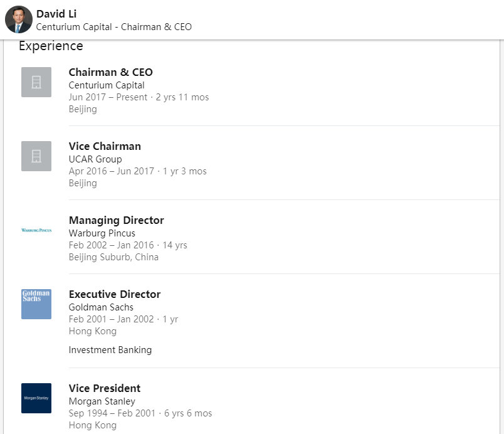Open the Chairman & CEO position title
504x434 pixels.
pyautogui.click(x=110, y=72)
